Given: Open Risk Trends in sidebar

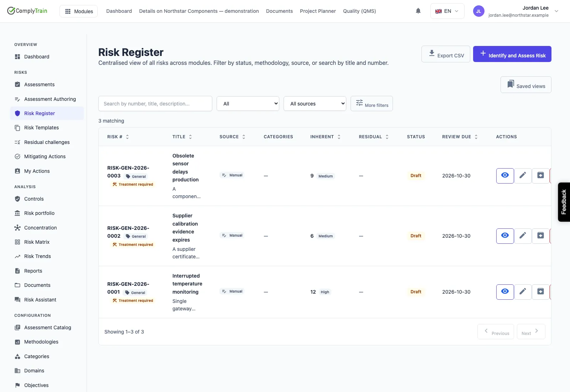Looking at the screenshot, I should coord(47,256).
